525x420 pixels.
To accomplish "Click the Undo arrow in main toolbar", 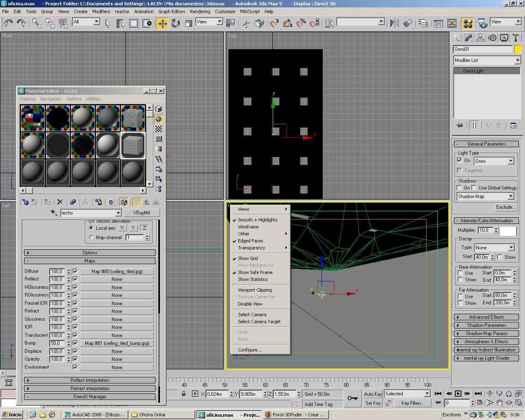I will [8, 23].
